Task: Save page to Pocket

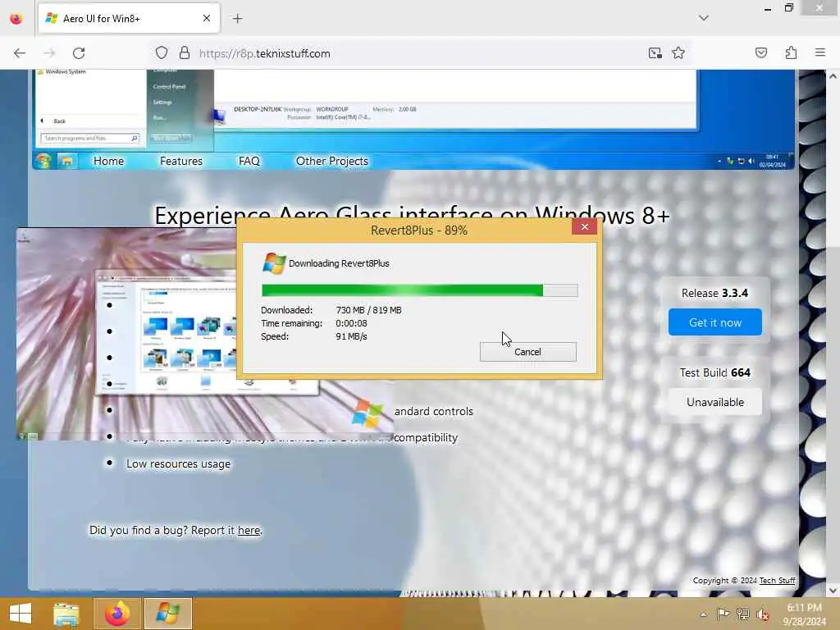Action: coord(760,53)
